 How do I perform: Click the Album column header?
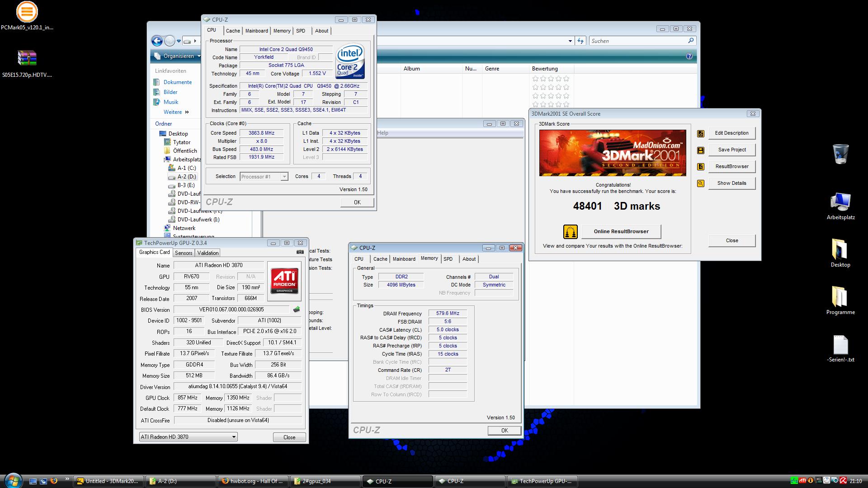point(432,69)
